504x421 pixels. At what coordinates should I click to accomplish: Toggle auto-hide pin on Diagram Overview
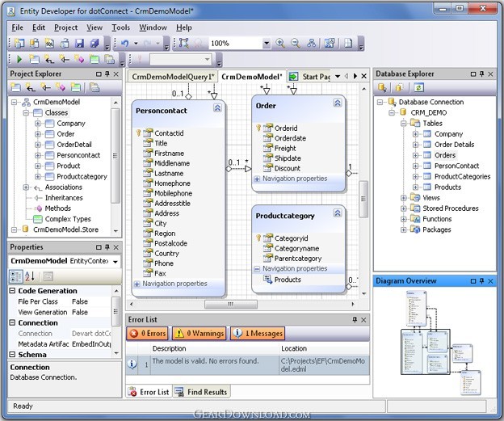481,281
